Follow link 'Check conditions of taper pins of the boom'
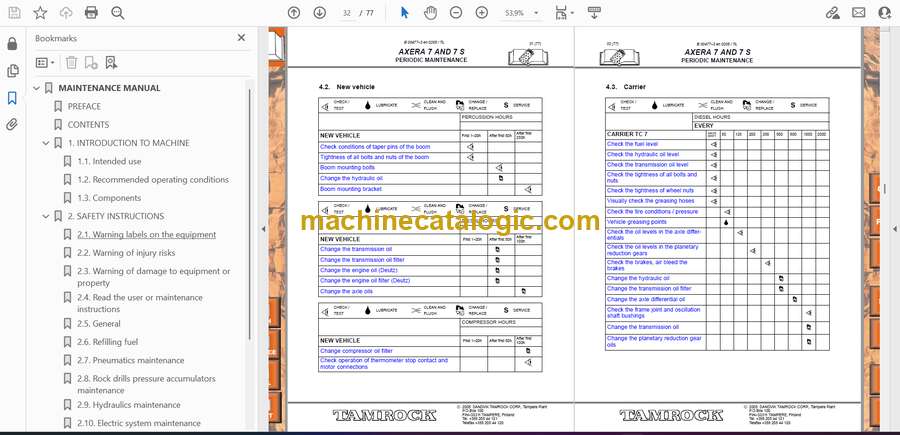Screen dimensions: 900x435 click(375, 147)
